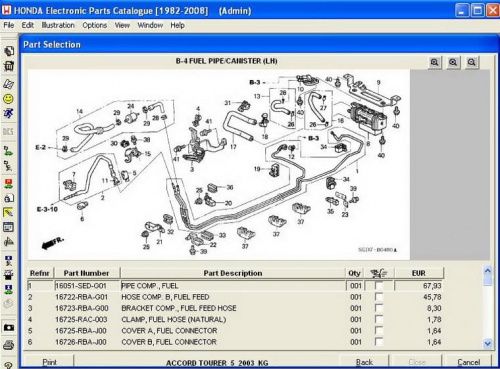The image size is (500, 369).
Task: Click price 8,30 in EUR column
Action: pyautogui.click(x=434, y=308)
